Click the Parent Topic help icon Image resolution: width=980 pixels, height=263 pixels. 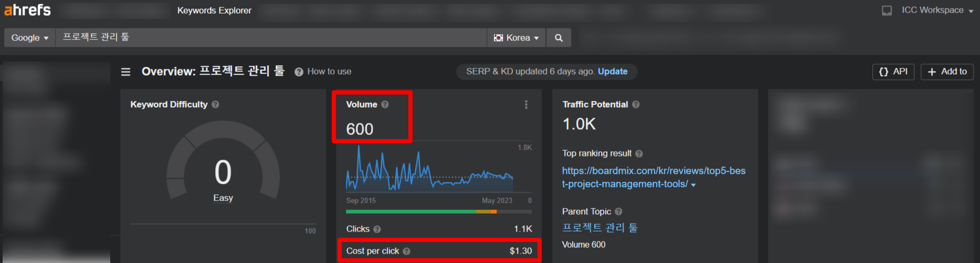pyautogui.click(x=618, y=212)
